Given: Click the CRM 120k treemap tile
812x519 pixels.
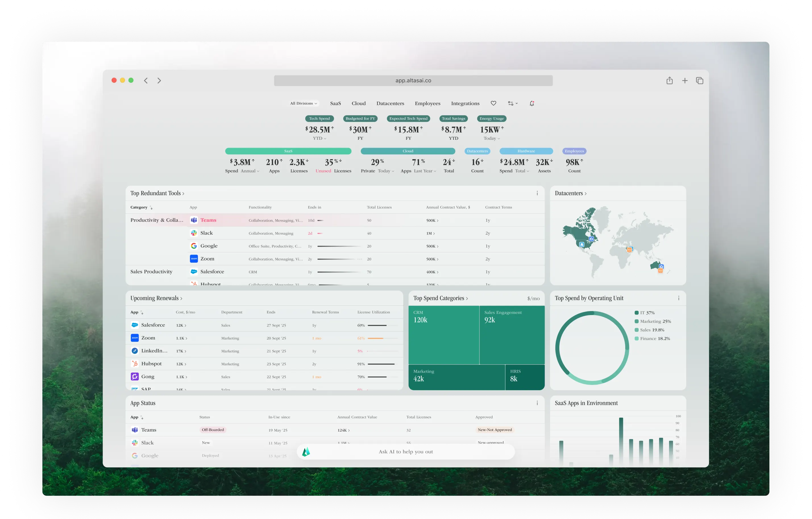Looking at the screenshot, I should (443, 334).
